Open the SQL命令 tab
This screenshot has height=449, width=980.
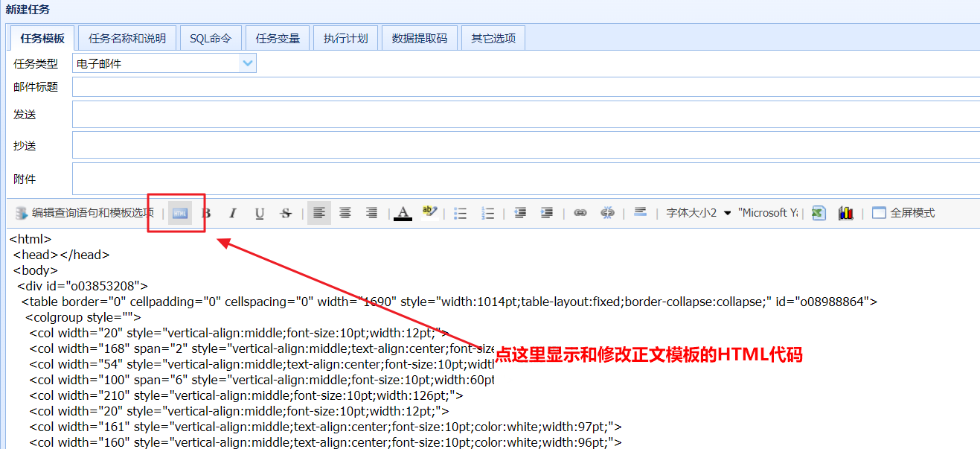pos(211,38)
